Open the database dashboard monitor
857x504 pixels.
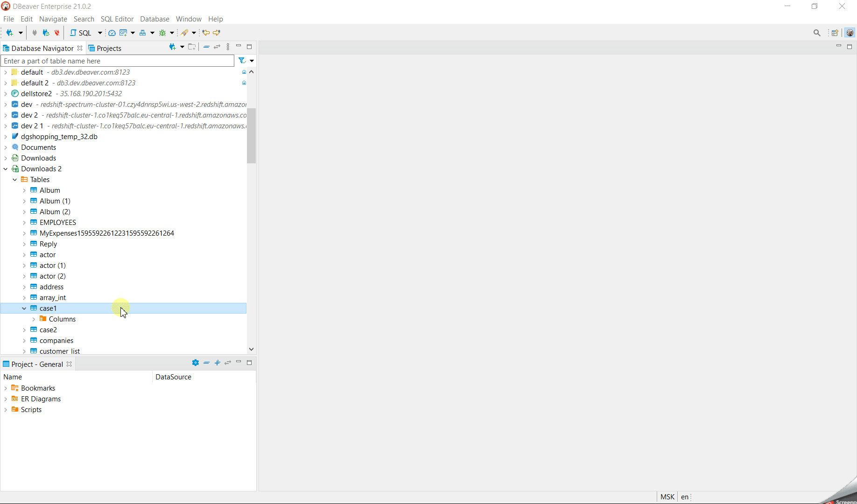point(112,33)
